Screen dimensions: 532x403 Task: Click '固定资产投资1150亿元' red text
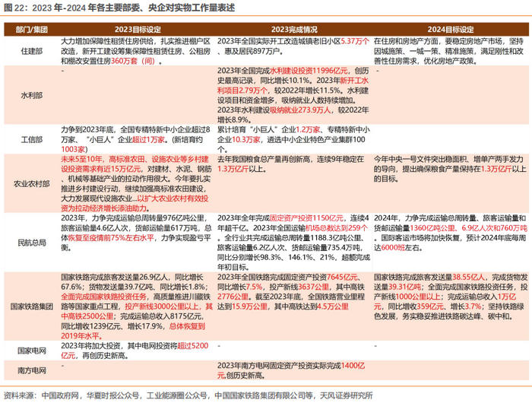[306, 218]
